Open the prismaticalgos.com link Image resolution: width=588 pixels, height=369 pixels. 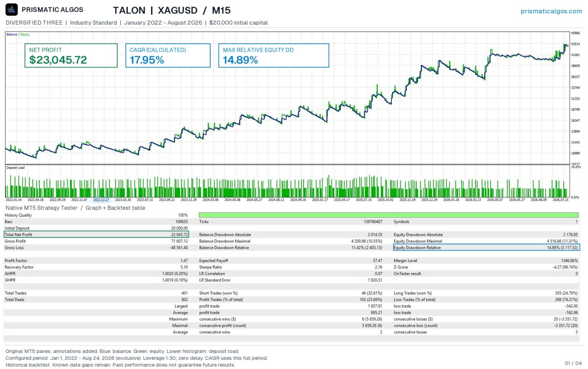tap(551, 11)
